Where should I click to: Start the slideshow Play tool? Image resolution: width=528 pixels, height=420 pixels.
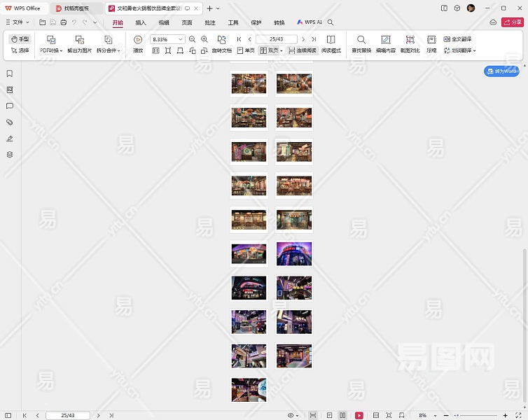point(138,43)
